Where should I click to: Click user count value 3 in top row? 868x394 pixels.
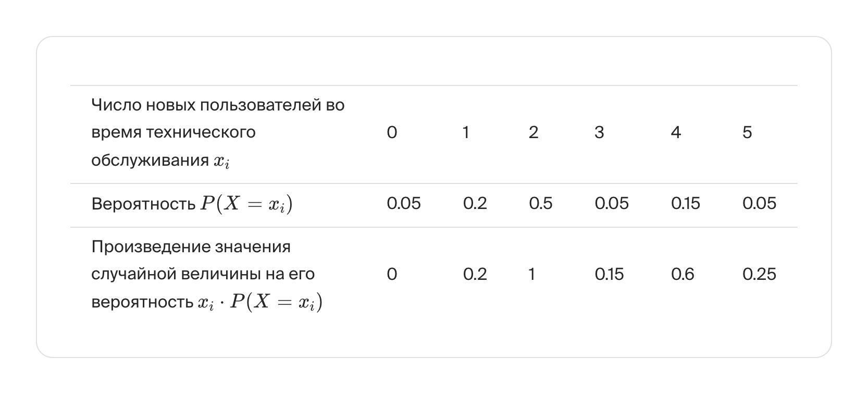[x=599, y=132]
